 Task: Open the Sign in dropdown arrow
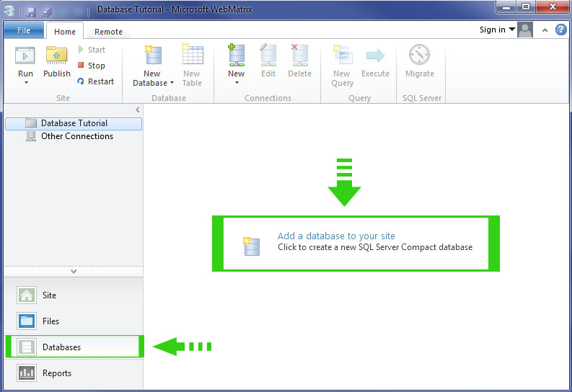point(512,29)
